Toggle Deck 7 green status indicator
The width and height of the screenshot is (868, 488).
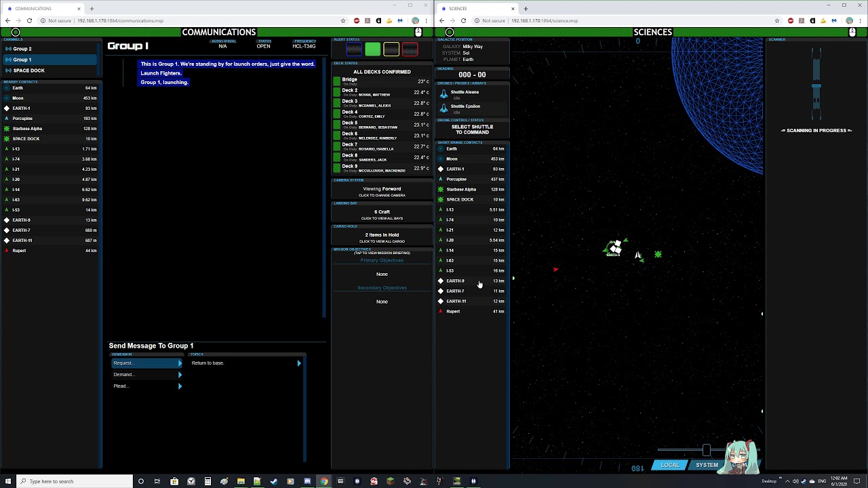pyautogui.click(x=336, y=146)
